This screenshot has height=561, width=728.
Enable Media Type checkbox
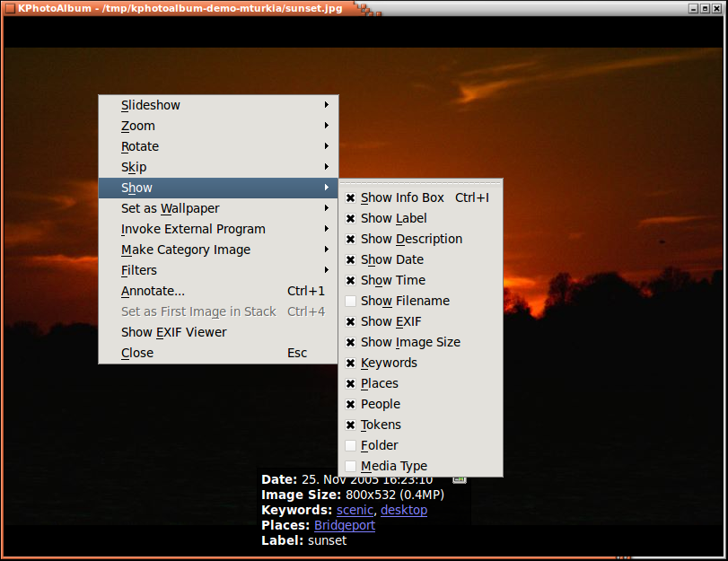tap(351, 466)
